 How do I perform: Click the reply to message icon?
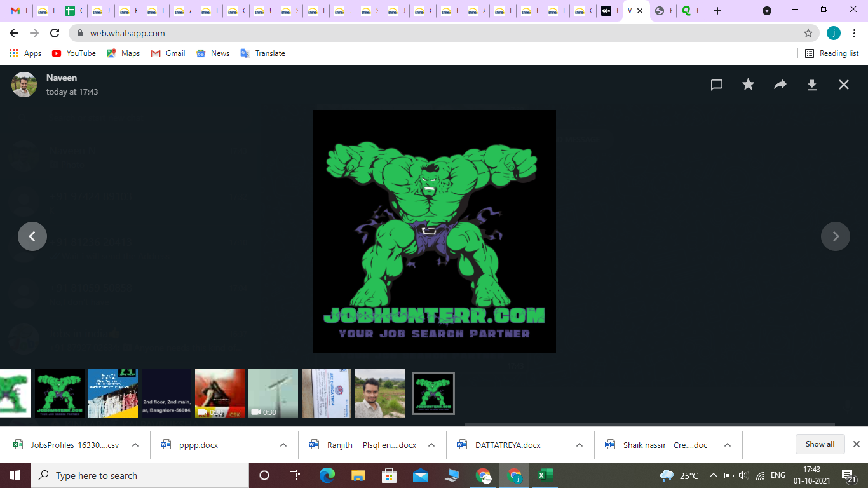(x=717, y=85)
